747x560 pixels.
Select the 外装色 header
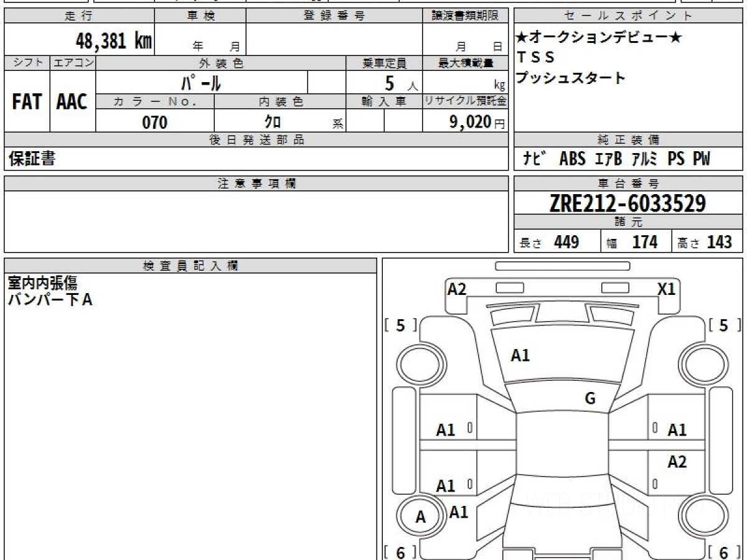pos(221,63)
